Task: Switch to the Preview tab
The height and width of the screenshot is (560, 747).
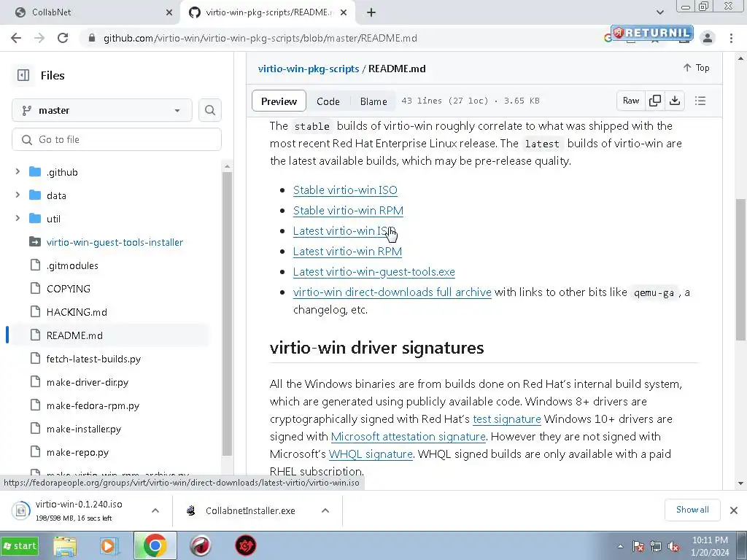Action: click(x=279, y=101)
